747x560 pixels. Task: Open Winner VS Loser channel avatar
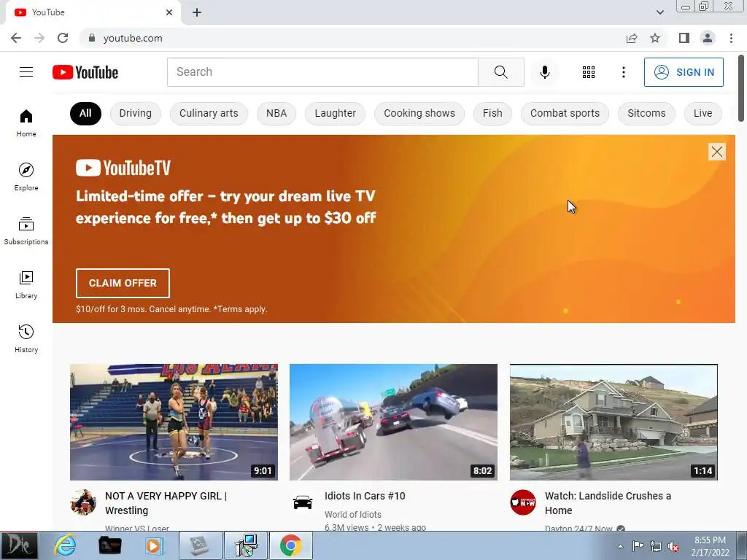click(83, 502)
